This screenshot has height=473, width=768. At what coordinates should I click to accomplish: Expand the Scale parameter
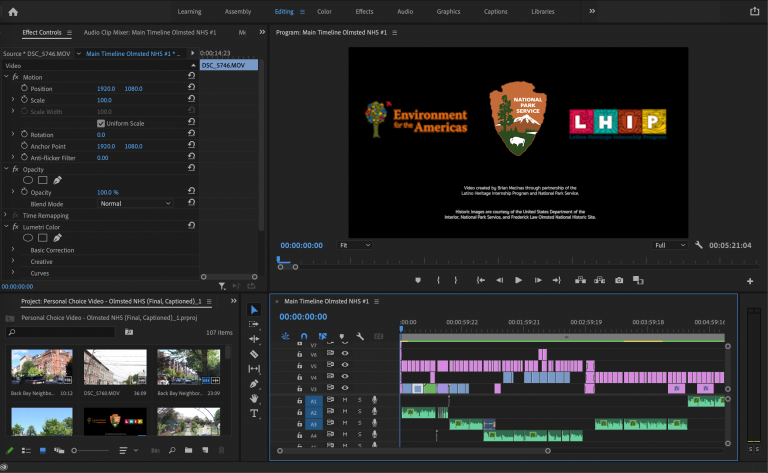(x=13, y=99)
